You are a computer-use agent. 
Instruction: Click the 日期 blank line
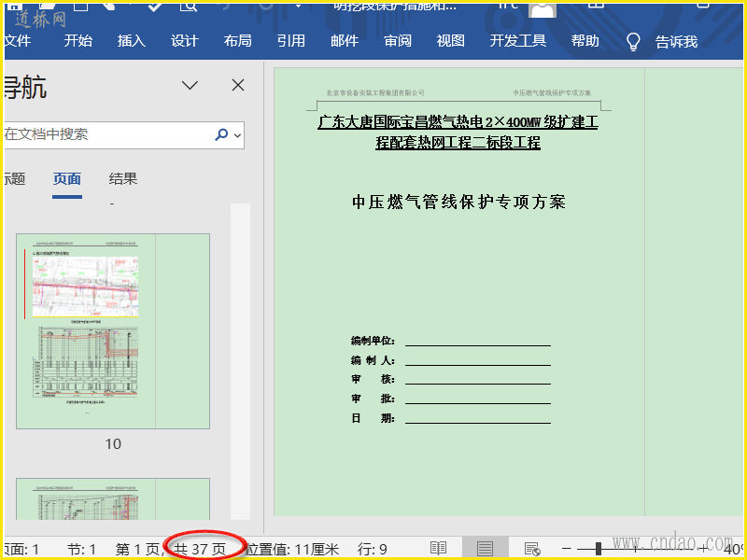[478, 418]
